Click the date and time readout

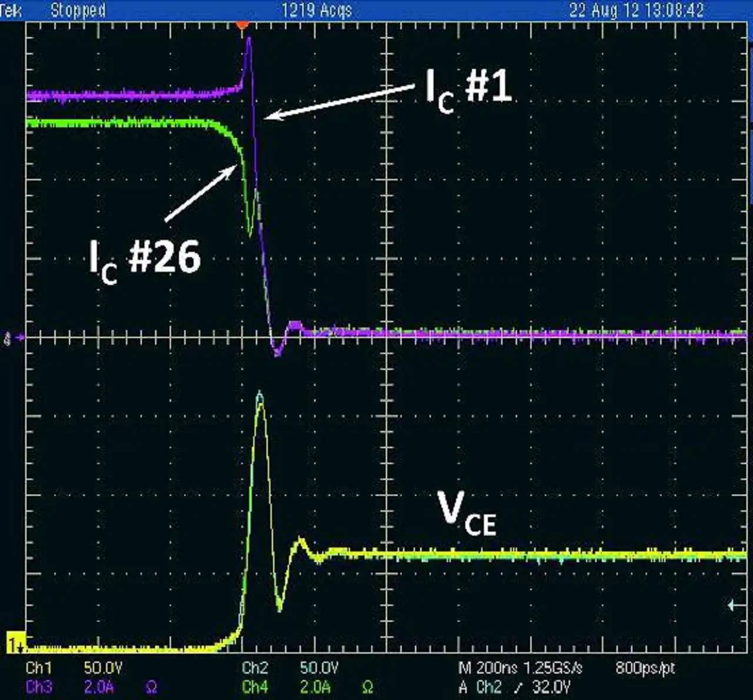pyautogui.click(x=636, y=10)
